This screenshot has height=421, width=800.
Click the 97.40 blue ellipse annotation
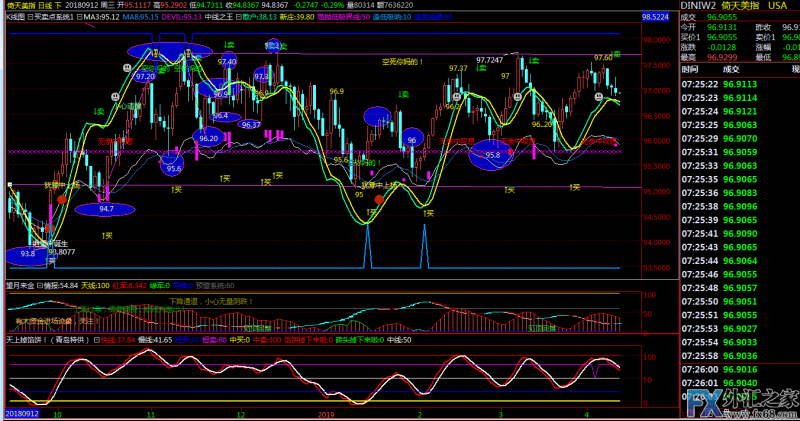point(228,62)
